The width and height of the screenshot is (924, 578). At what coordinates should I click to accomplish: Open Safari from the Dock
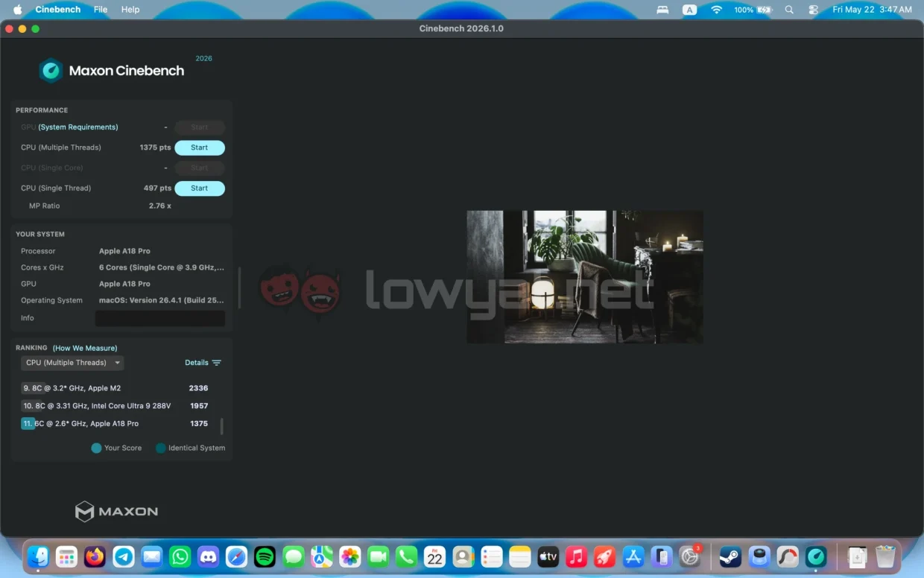click(236, 556)
